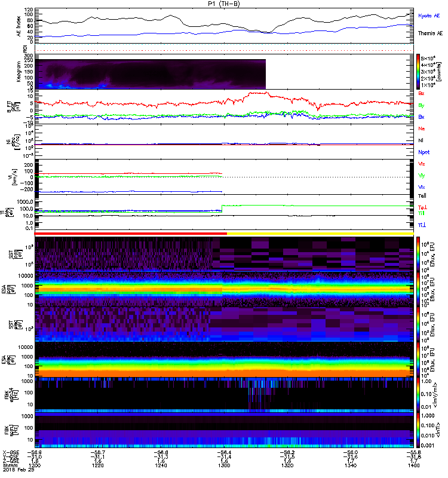Select the blue "Bx" legend label
Image resolution: width=448 pixels, height=478 pixels.
click(421, 117)
